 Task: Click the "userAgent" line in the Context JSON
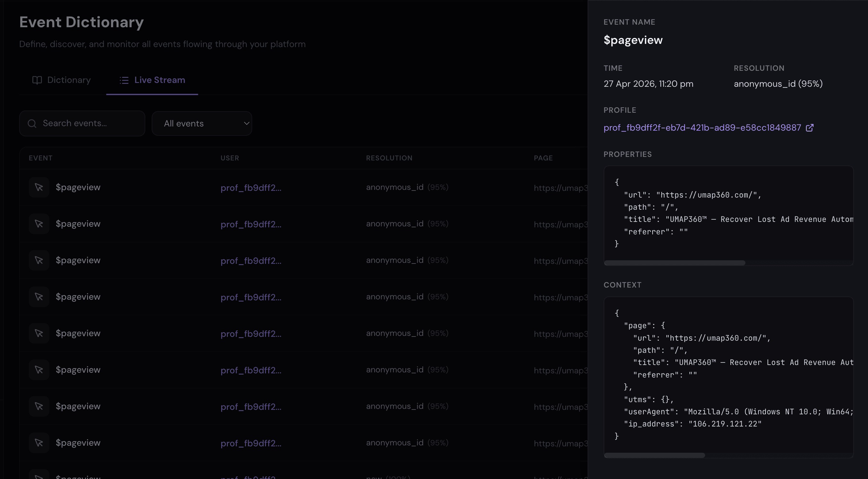(738, 411)
